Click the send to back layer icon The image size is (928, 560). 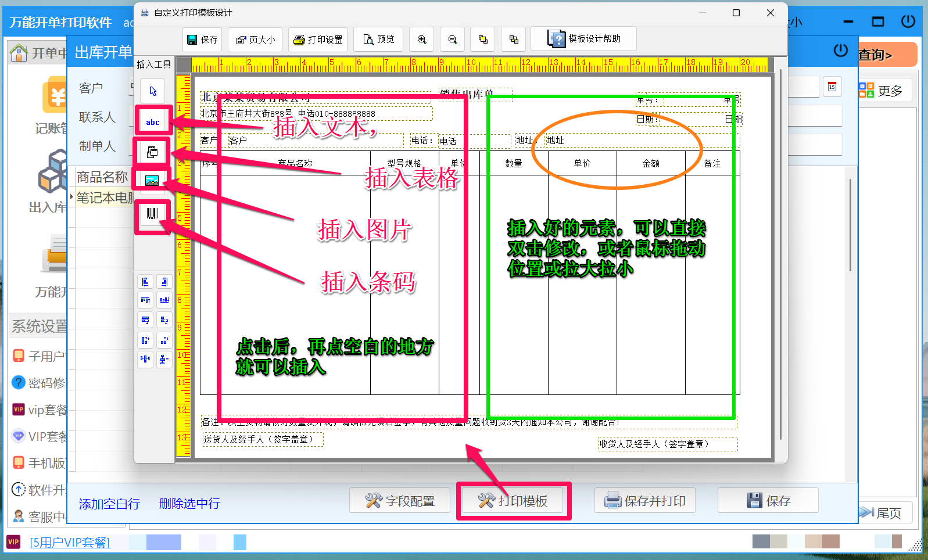514,40
